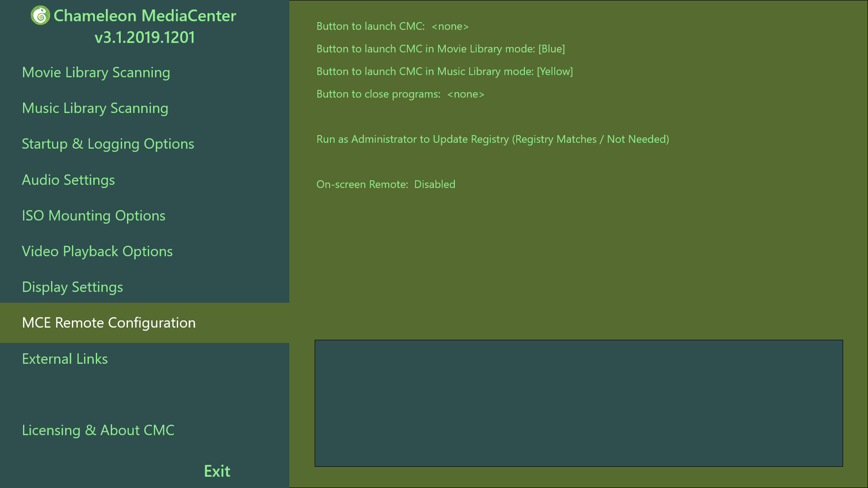Open Display Settings panel
The image size is (868, 488).
click(x=72, y=286)
